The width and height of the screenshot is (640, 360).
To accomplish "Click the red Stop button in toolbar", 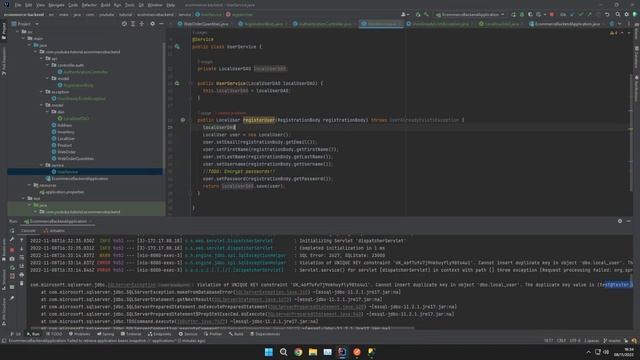I will (552, 14).
